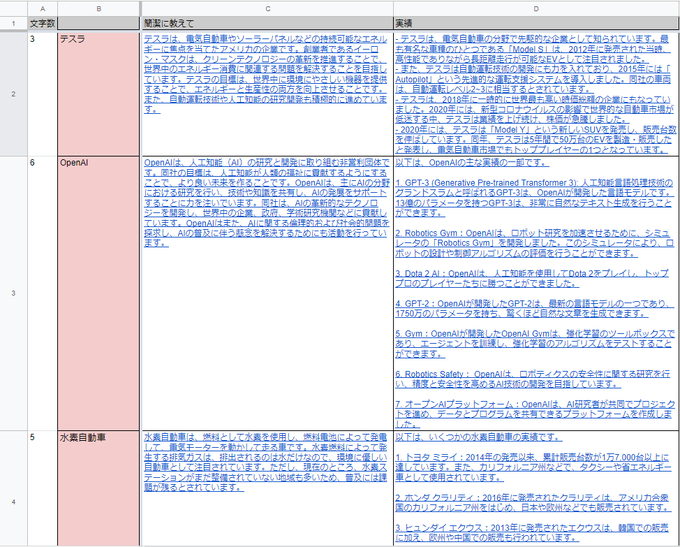Screen dimensions: 680x547
Task: Open the 水素自動車 summary link in column C
Action: pyautogui.click(x=265, y=462)
